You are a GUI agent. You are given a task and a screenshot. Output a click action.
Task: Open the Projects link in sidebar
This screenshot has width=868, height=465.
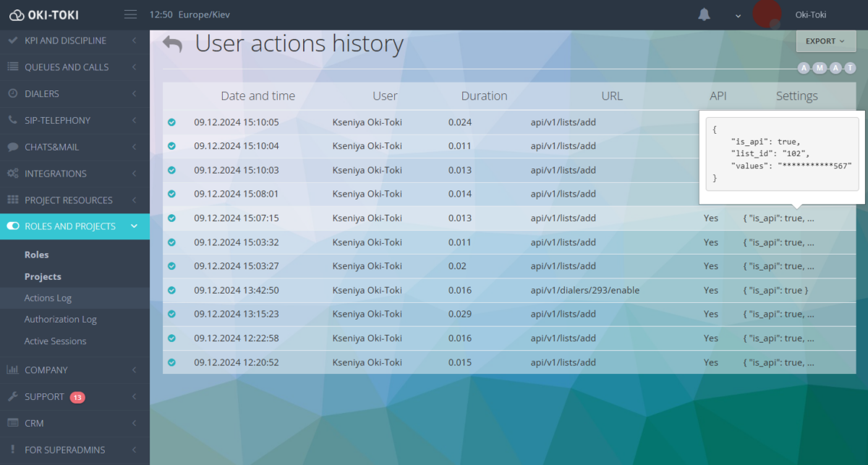tap(43, 276)
